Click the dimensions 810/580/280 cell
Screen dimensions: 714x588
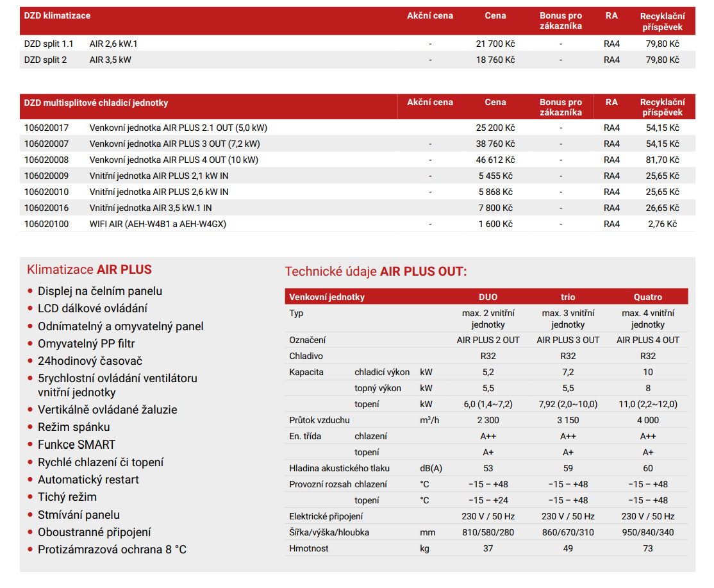point(488,532)
